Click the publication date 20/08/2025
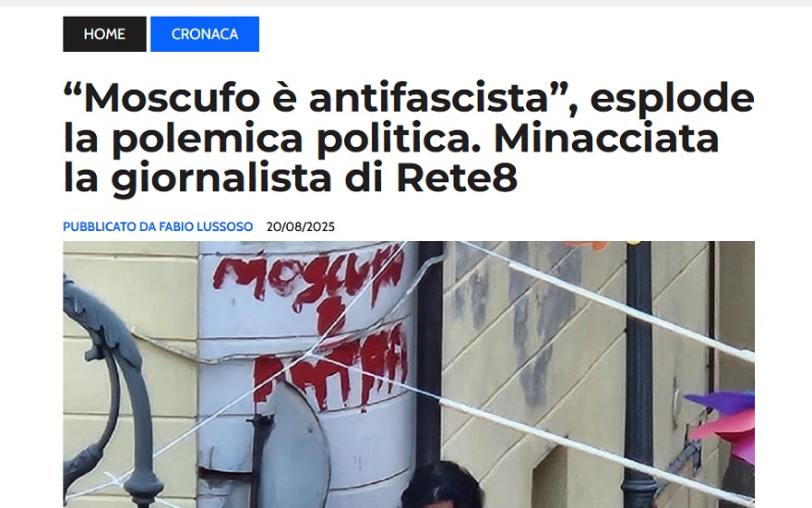The width and height of the screenshot is (812, 508). 301,226
